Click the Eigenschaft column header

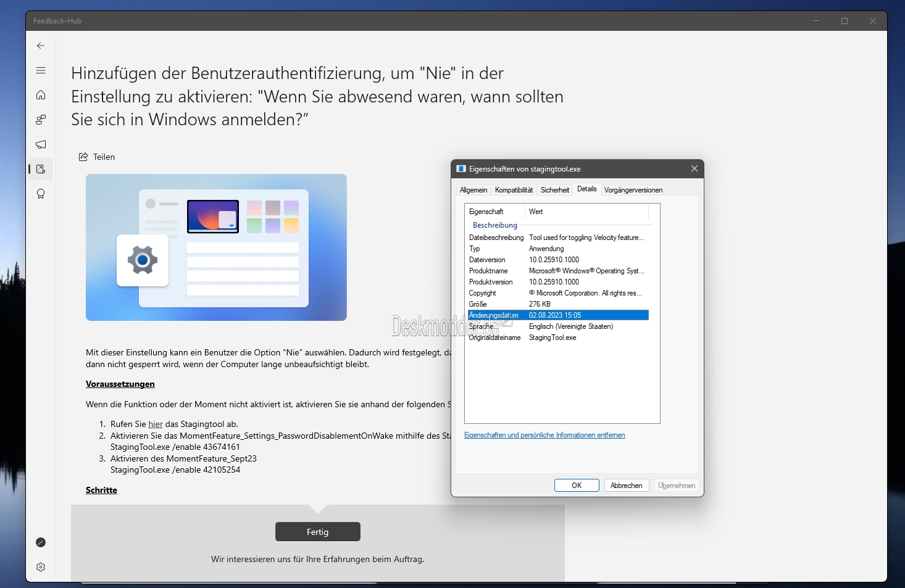click(495, 212)
